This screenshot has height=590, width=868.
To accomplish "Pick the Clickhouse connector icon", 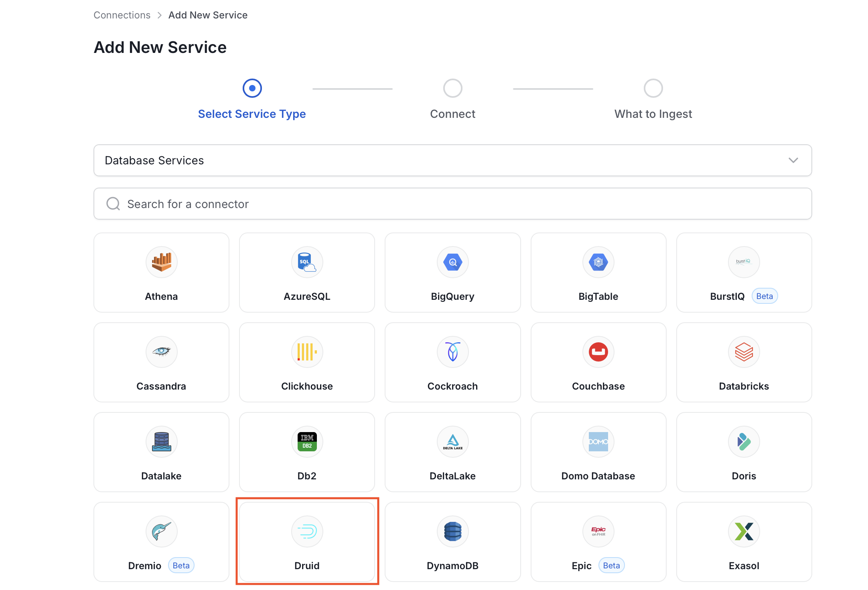I will (307, 352).
